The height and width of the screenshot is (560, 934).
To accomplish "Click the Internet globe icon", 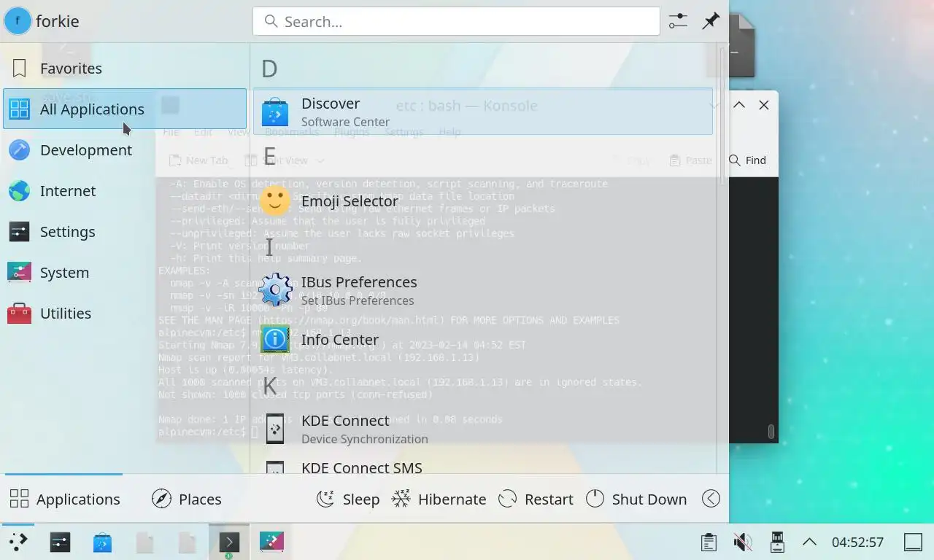I will click(19, 190).
